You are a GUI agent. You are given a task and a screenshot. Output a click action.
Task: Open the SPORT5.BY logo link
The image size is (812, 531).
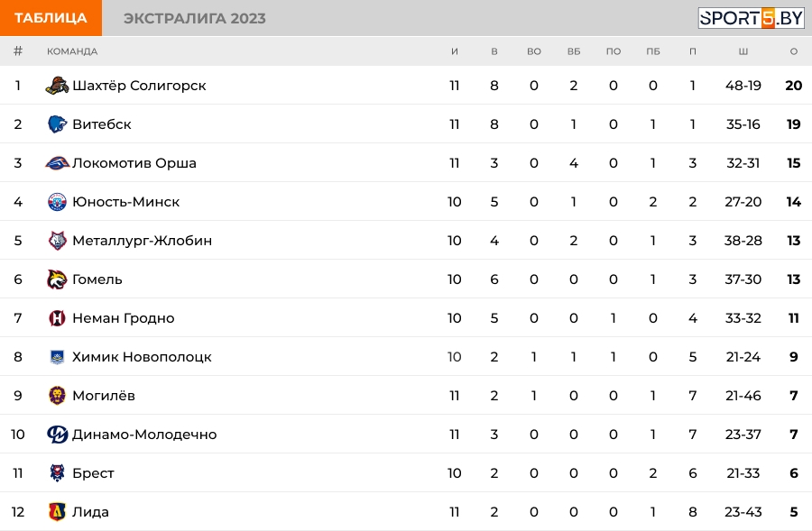(751, 18)
